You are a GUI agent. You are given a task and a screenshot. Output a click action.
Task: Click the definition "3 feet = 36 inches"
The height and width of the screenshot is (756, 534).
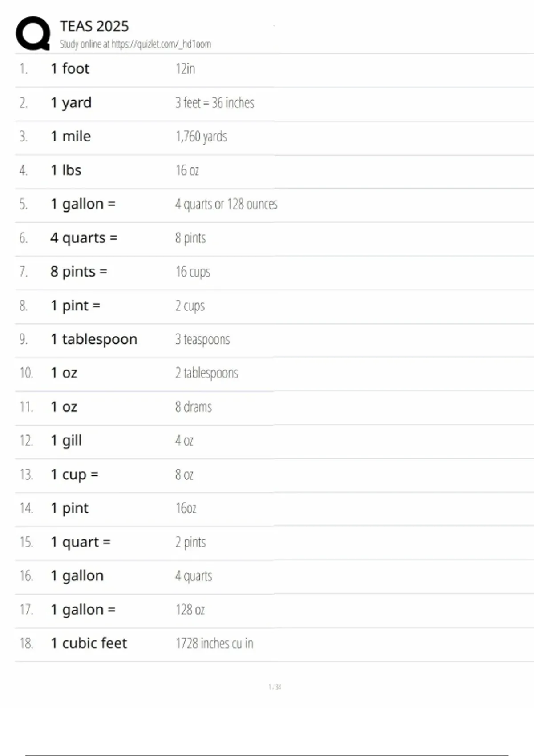click(x=214, y=103)
